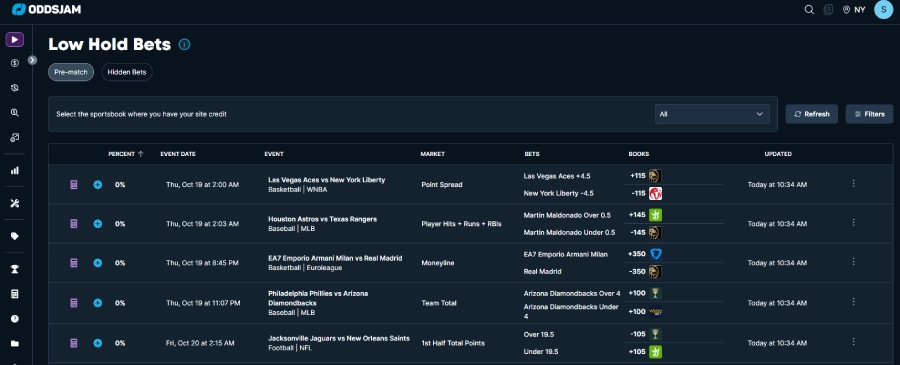Open the dollar coin sidebar icon
Viewport: 900px width, 365px height.
click(x=15, y=63)
